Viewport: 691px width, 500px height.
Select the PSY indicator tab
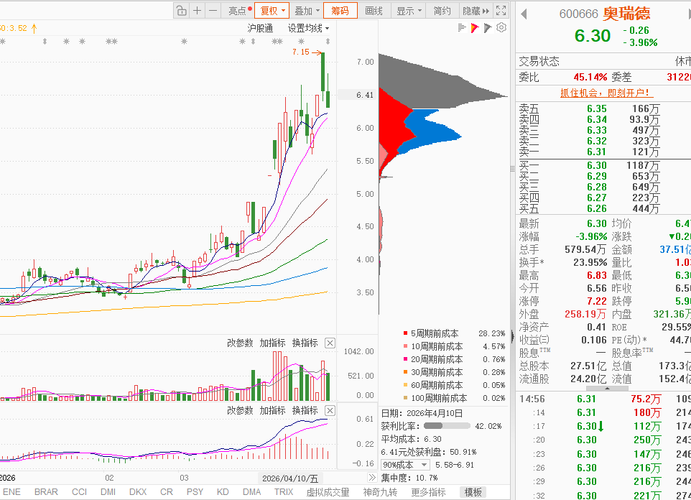click(194, 492)
